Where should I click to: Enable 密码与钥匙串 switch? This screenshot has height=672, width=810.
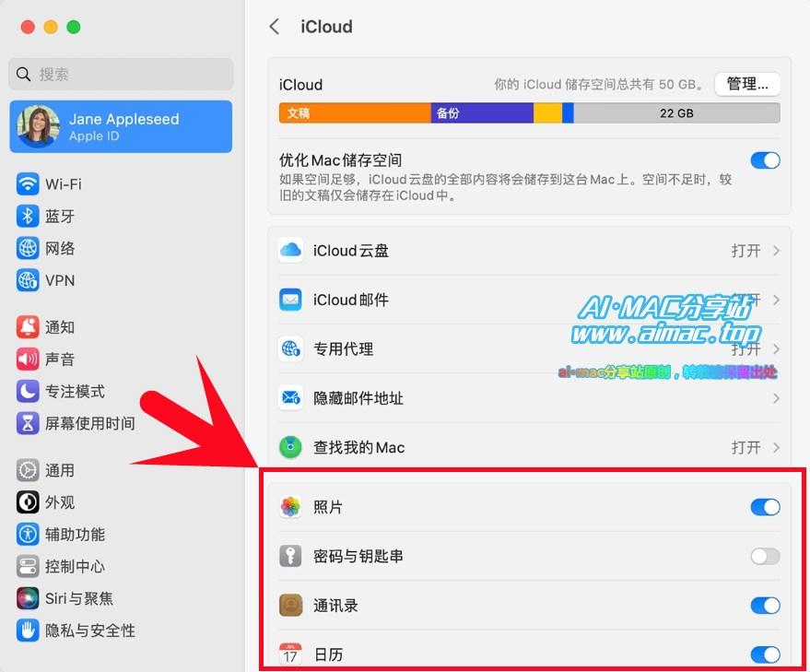765,556
